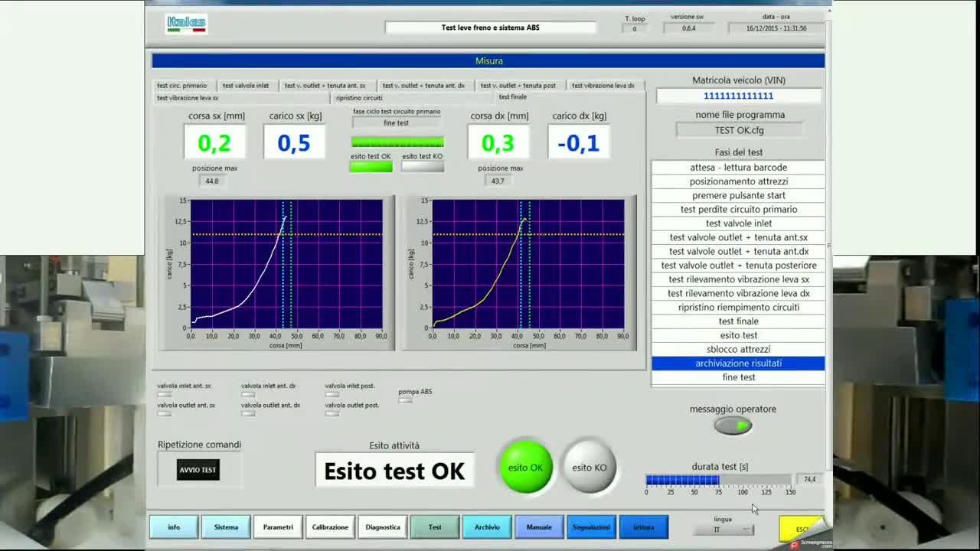Image resolution: width=980 pixels, height=551 pixels.
Task: Go to the Test section
Action: [x=435, y=527]
